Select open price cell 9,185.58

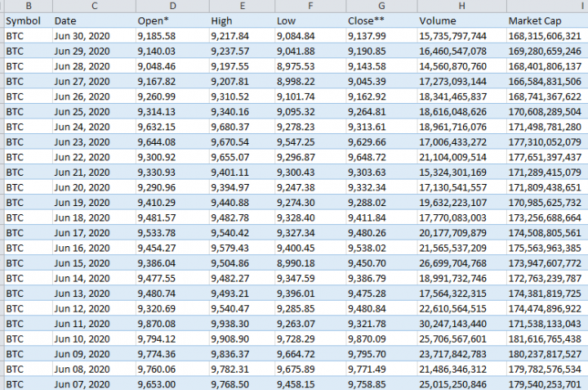(172, 36)
